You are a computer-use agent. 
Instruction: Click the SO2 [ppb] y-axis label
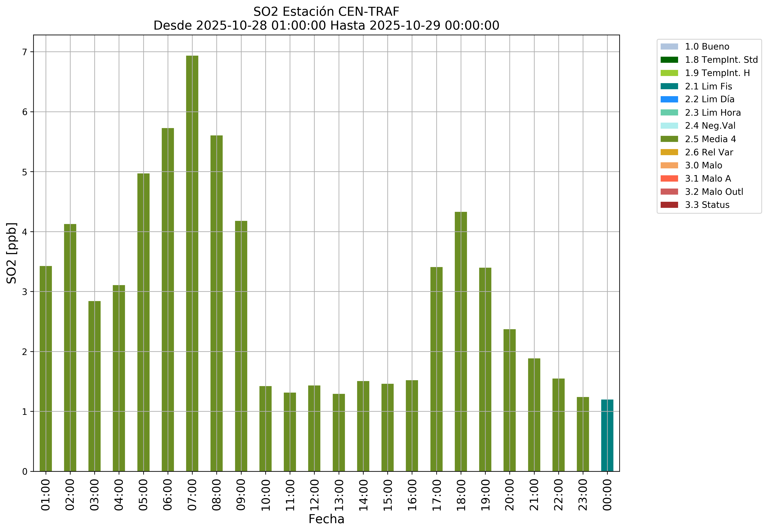point(12,253)
